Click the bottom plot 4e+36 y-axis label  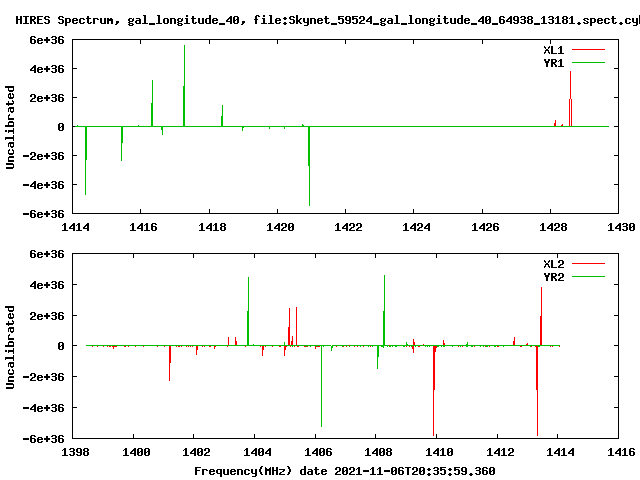[x=47, y=285]
